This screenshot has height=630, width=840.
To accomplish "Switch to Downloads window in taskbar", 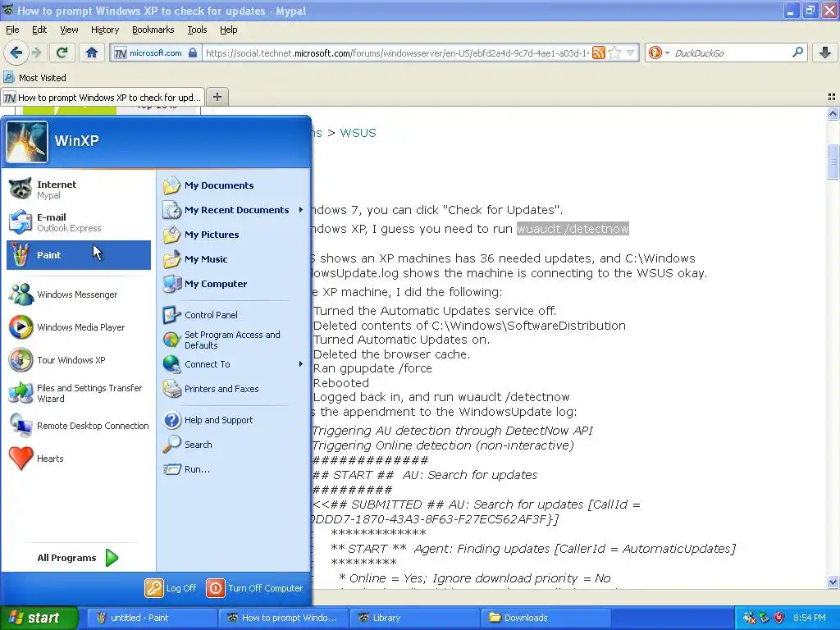I will click(546, 618).
